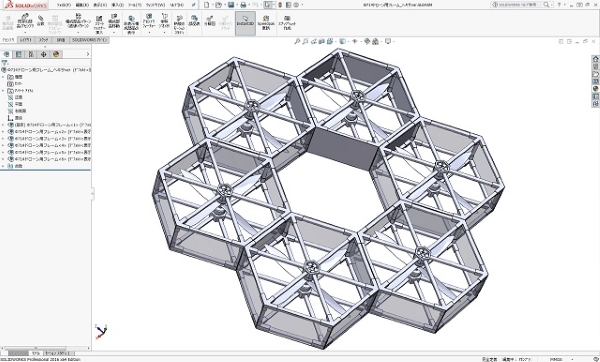This screenshot has width=600, height=362.
Task: Open the ConfigurationManager tab icon
Action: pos(31,54)
